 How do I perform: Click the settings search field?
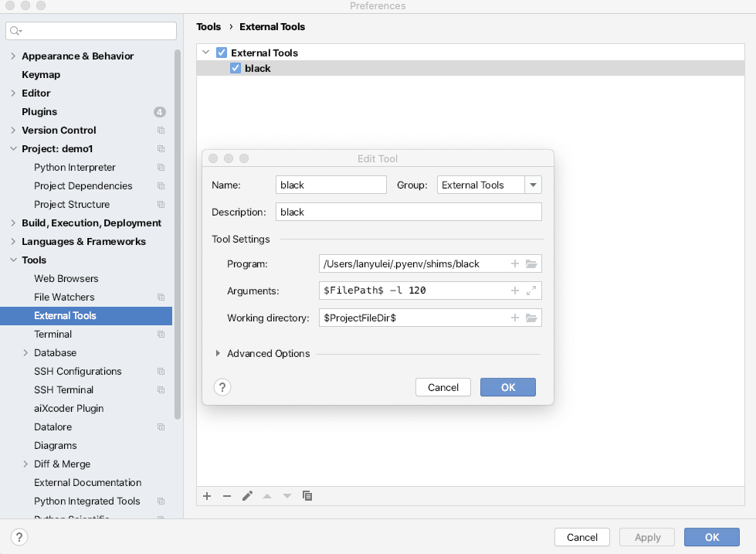point(91,31)
